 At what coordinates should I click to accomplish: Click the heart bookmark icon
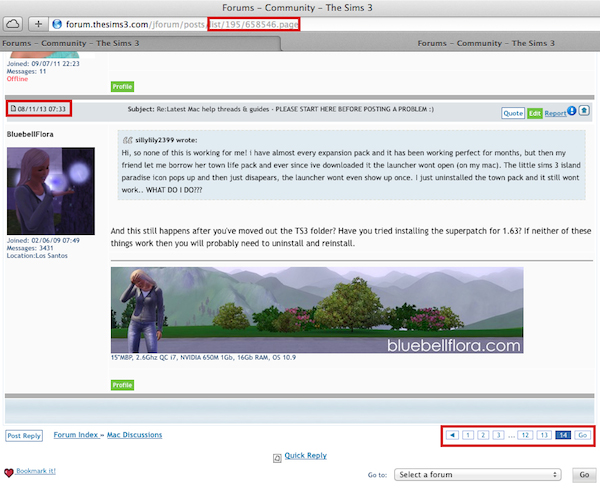[9, 473]
